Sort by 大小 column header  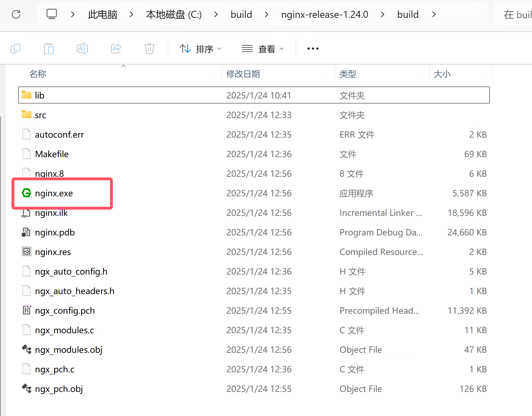pyautogui.click(x=442, y=74)
